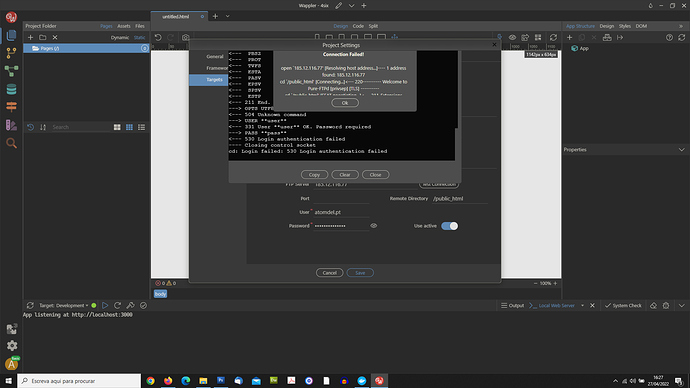Open the Theme manager swatch icon
Image resolution: width=690 pixels, height=388 pixels.
point(11,125)
